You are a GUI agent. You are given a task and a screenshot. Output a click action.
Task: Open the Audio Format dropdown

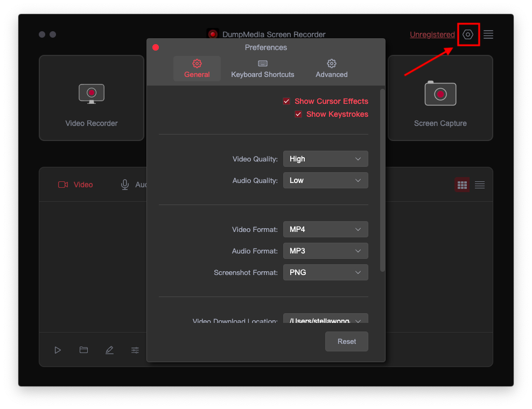tap(325, 251)
